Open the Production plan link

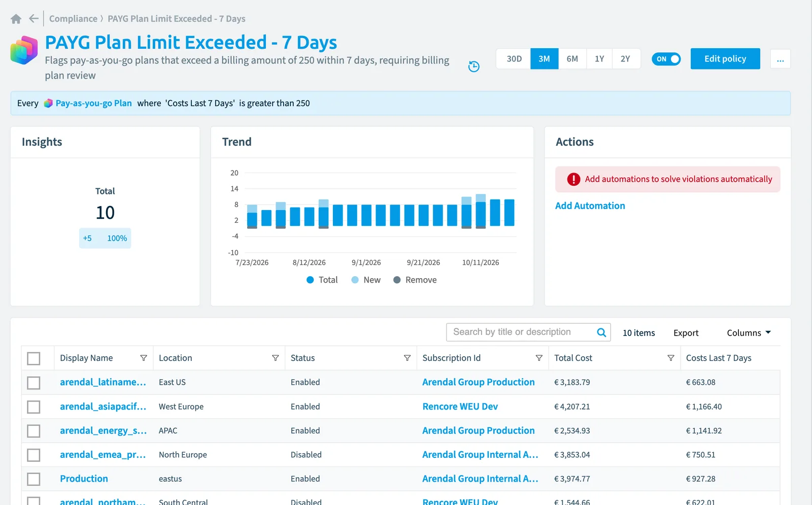[x=84, y=479]
